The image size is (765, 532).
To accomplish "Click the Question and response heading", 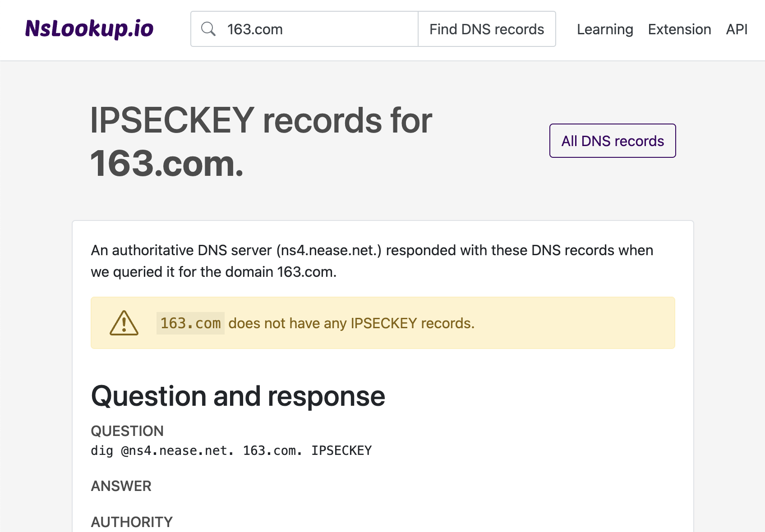I will [238, 396].
